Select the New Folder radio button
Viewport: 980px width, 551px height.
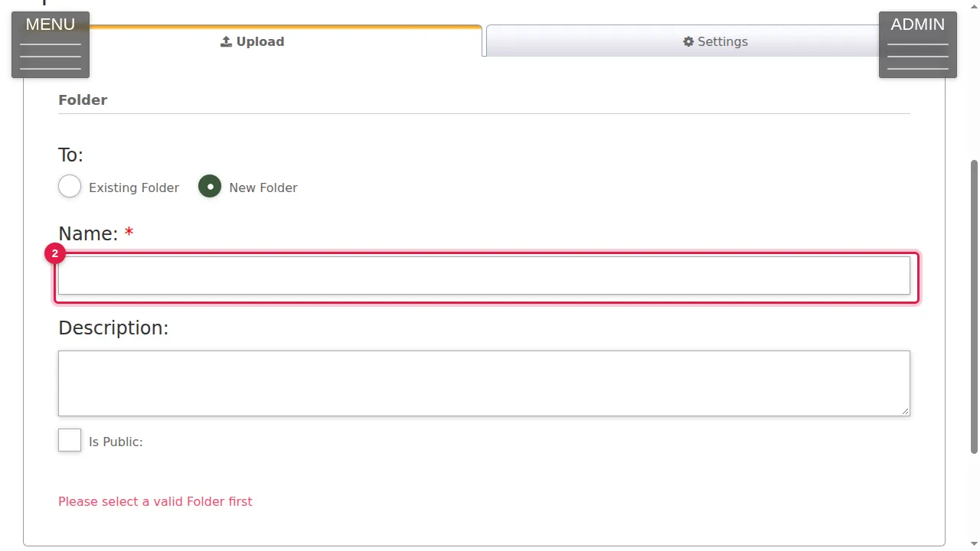210,187
